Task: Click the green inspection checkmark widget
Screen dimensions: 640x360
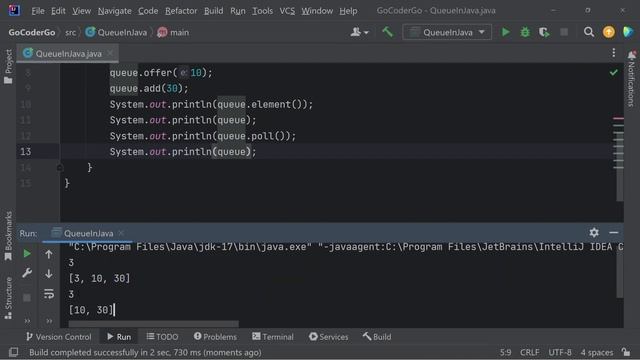Action: (613, 73)
